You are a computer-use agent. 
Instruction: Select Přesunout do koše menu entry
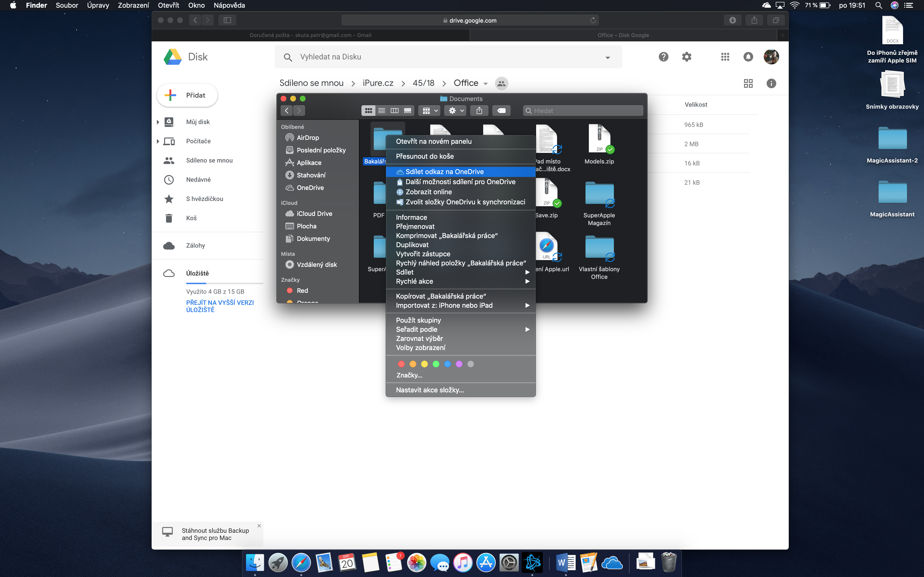pyautogui.click(x=424, y=156)
